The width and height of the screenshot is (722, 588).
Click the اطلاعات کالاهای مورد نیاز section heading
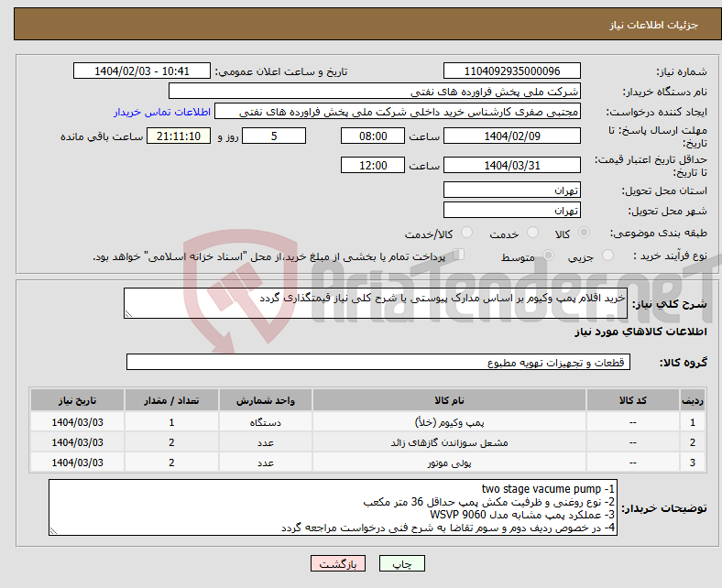640,332
